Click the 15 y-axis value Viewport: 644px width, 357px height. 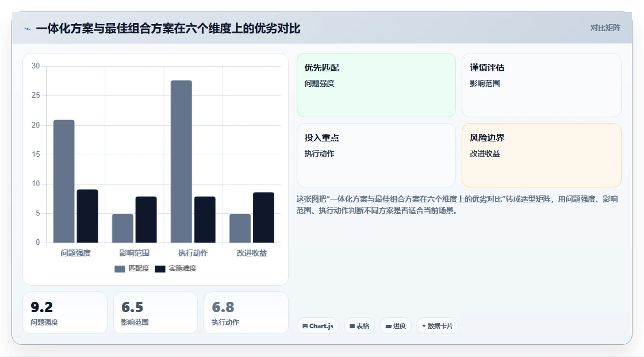coord(36,155)
